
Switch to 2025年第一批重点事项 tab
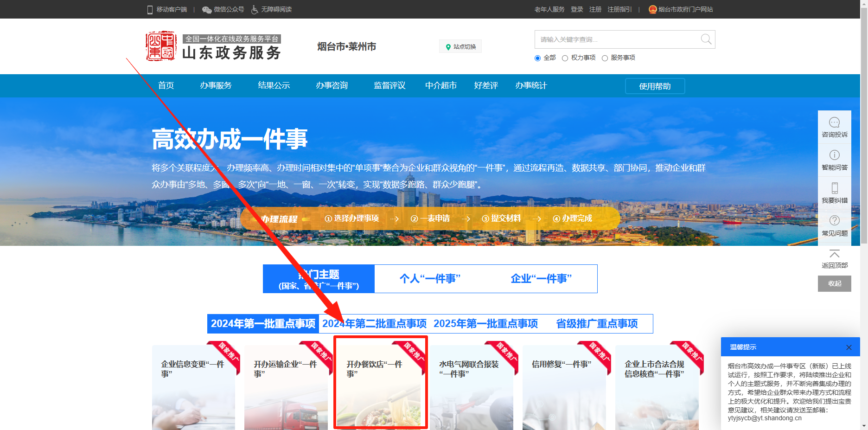[x=485, y=324]
